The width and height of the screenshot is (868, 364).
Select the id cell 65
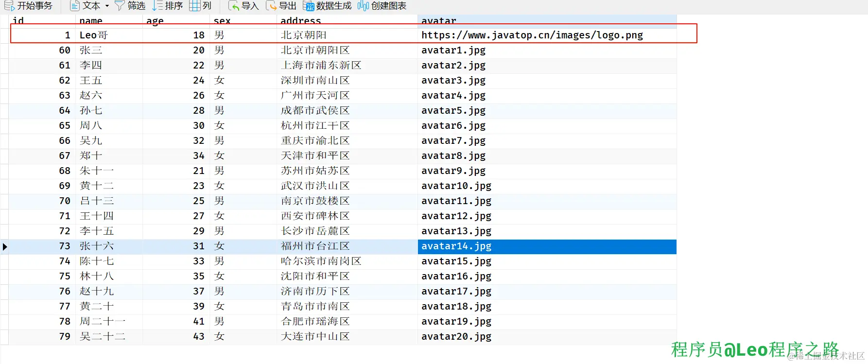[42, 125]
